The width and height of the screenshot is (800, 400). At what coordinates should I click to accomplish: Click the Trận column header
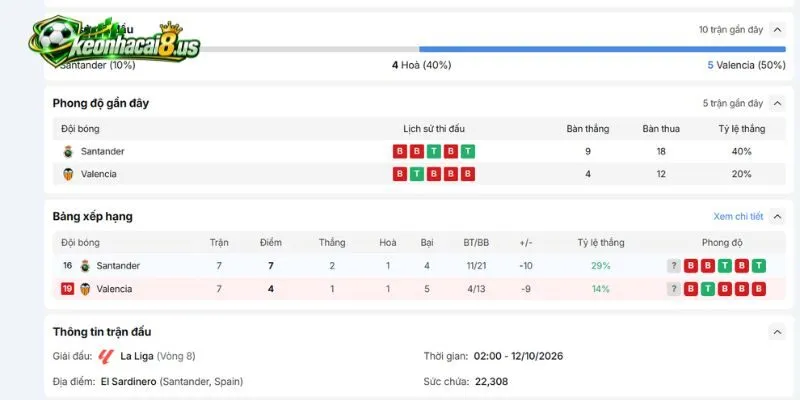click(219, 243)
